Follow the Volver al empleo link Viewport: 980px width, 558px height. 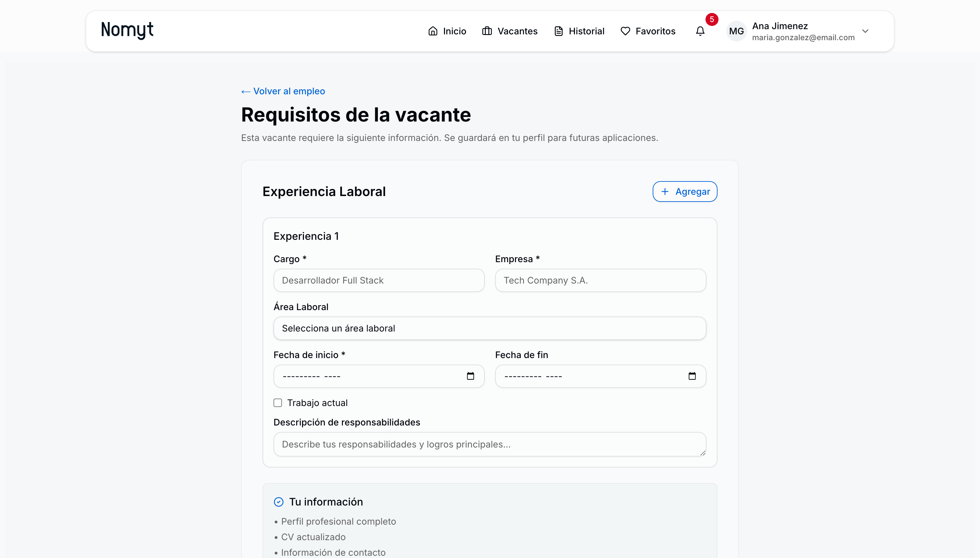click(283, 91)
